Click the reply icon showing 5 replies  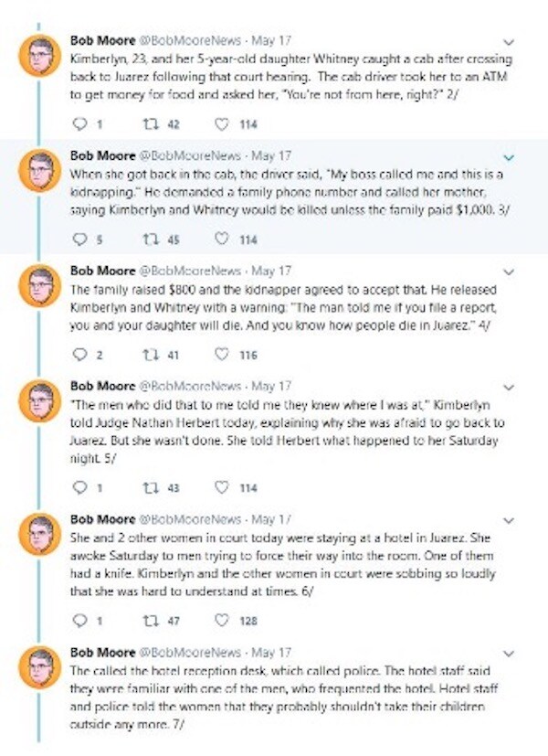(x=79, y=240)
